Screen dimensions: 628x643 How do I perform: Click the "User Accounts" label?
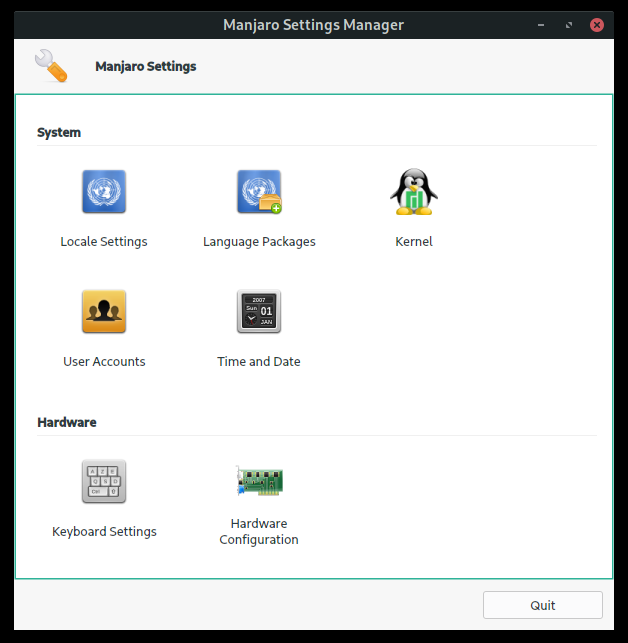tap(104, 361)
